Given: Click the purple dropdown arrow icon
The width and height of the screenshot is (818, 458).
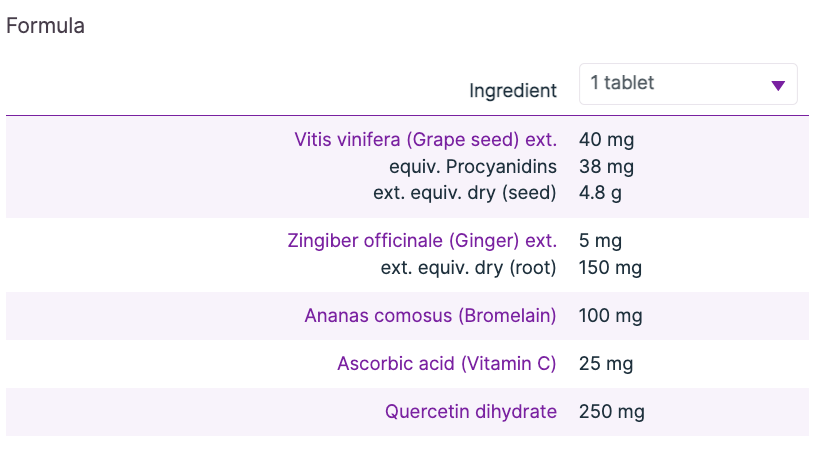Looking at the screenshot, I should 778,85.
